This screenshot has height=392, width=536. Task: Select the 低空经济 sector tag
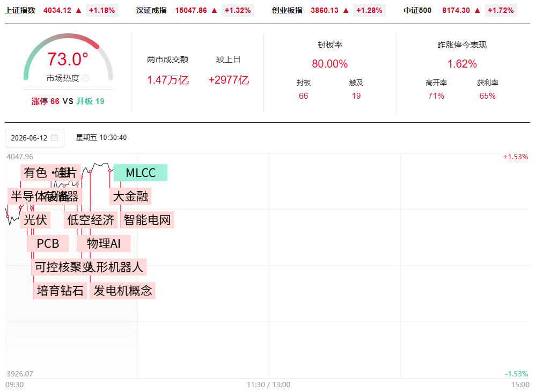(91, 220)
